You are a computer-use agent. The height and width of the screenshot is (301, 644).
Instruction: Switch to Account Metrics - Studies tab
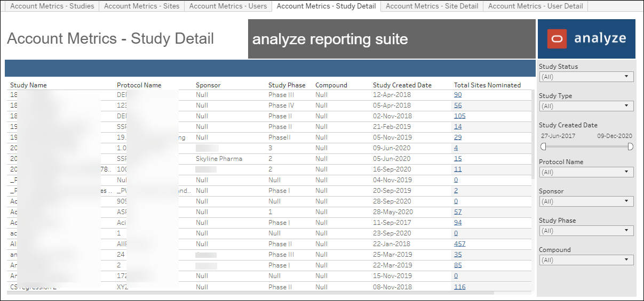point(52,6)
